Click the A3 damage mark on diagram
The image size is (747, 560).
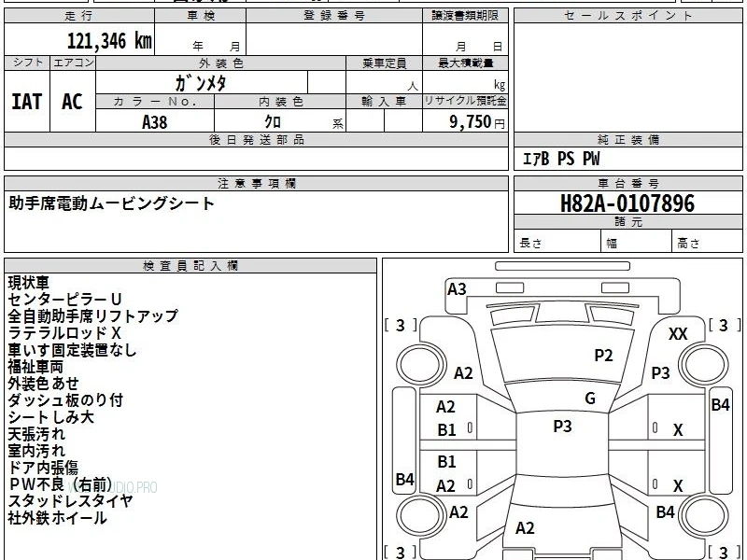click(x=457, y=289)
